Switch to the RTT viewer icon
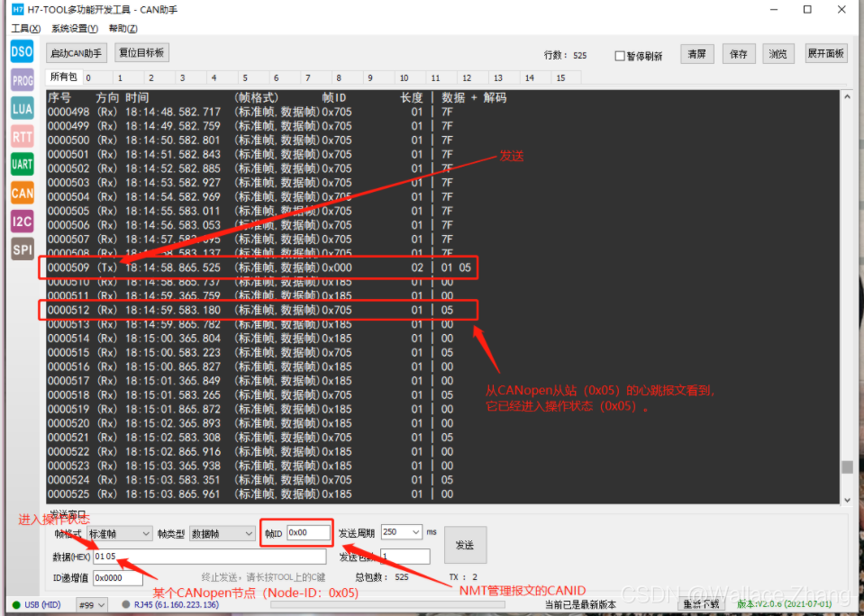The width and height of the screenshot is (864, 616). pyautogui.click(x=22, y=137)
